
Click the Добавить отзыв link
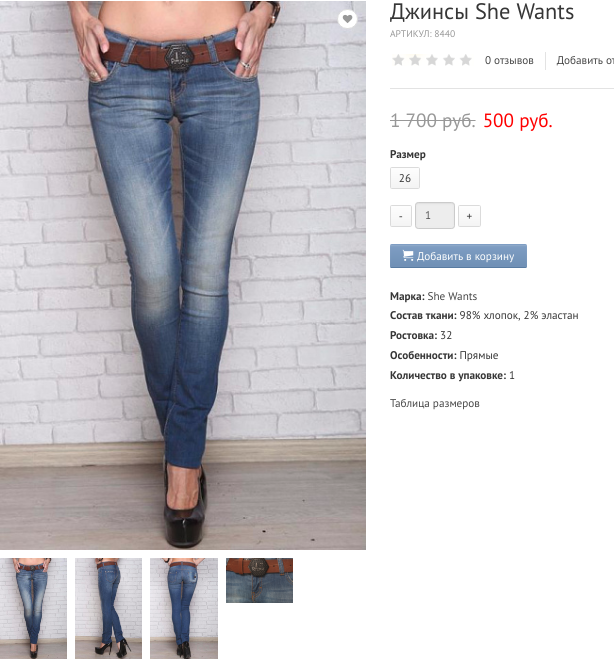pyautogui.click(x=585, y=60)
